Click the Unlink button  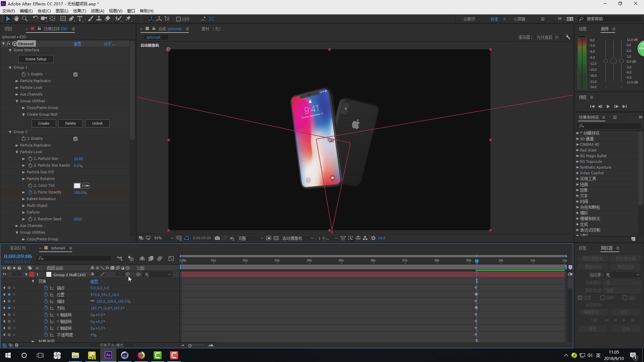(97, 123)
